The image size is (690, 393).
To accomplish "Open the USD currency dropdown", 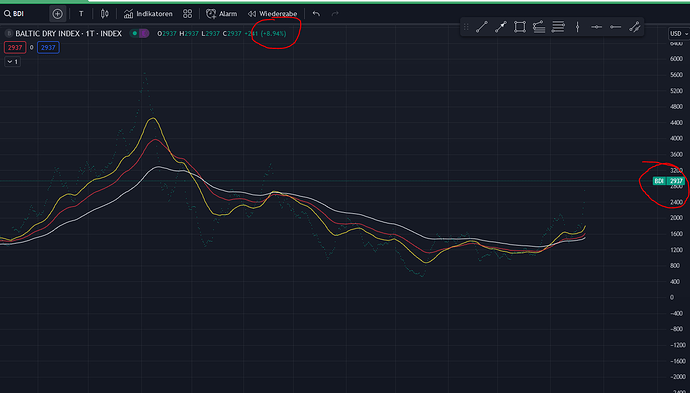I will pos(679,33).
